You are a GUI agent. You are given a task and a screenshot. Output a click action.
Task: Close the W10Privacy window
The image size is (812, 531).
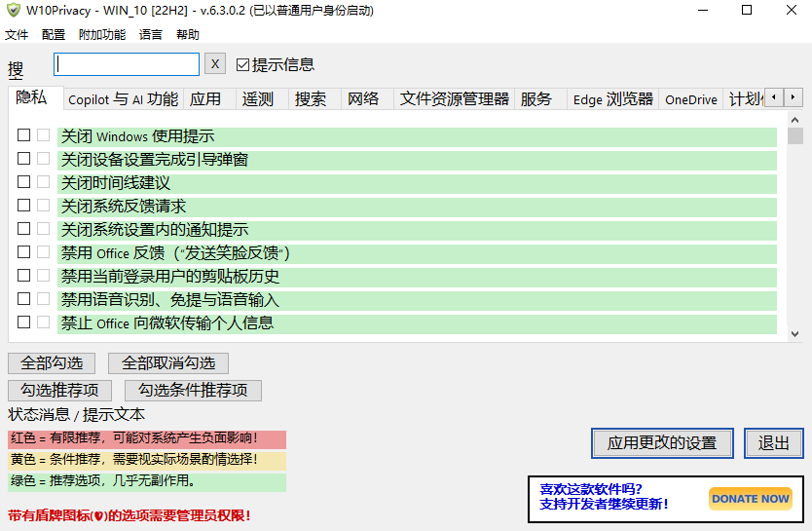pos(792,10)
